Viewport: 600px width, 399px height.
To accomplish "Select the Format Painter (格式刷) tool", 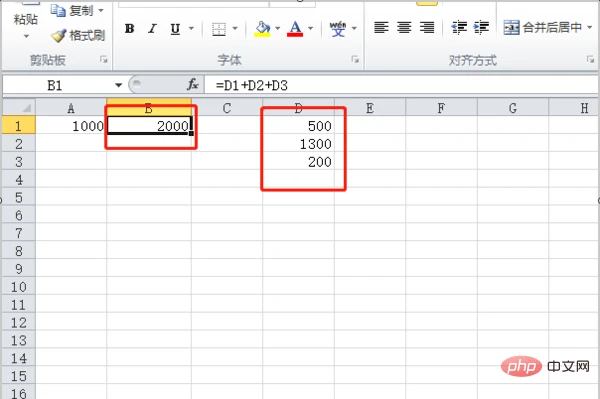I will point(78,36).
